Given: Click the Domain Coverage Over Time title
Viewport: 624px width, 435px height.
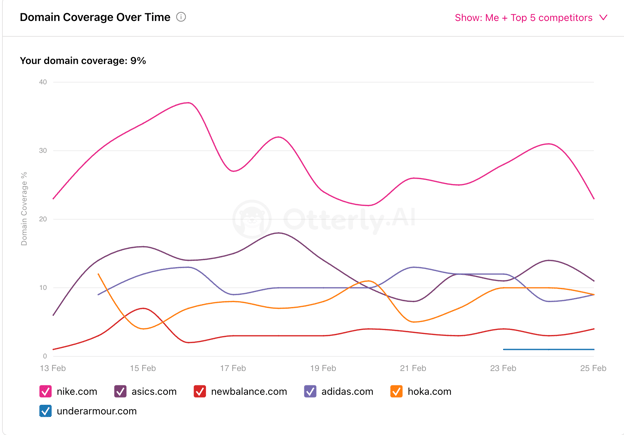Looking at the screenshot, I should point(95,17).
